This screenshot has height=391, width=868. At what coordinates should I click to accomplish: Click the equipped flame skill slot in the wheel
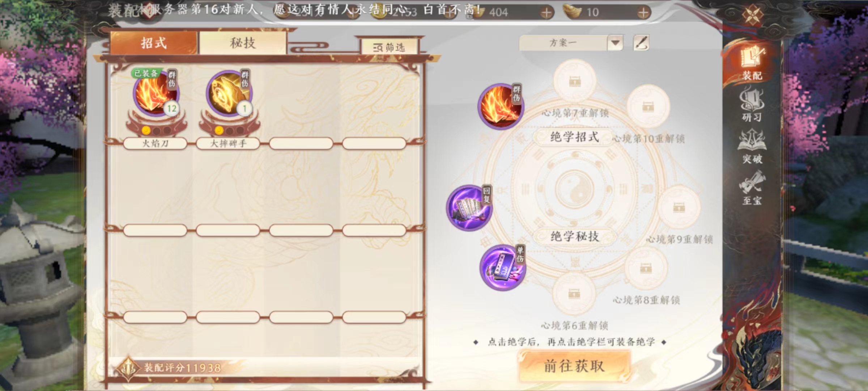501,106
